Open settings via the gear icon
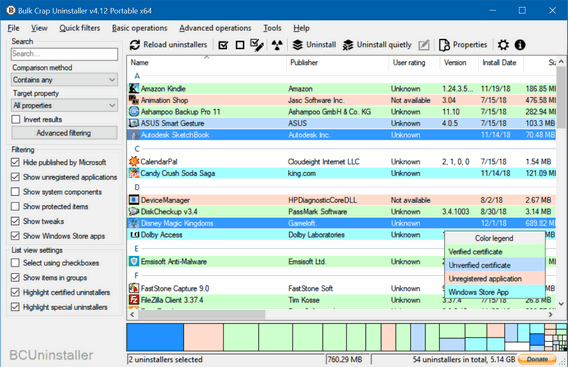The height and width of the screenshot is (367, 568). 503,45
